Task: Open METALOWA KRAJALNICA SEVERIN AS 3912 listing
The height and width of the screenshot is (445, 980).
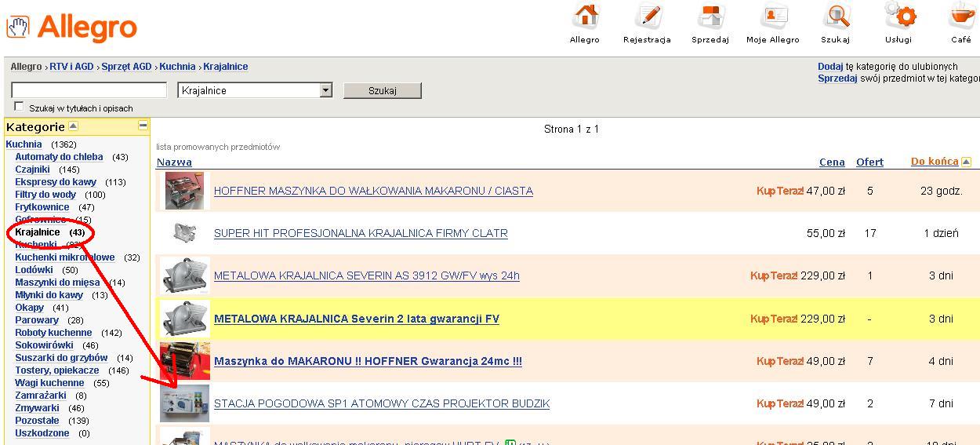Action: pos(366,275)
